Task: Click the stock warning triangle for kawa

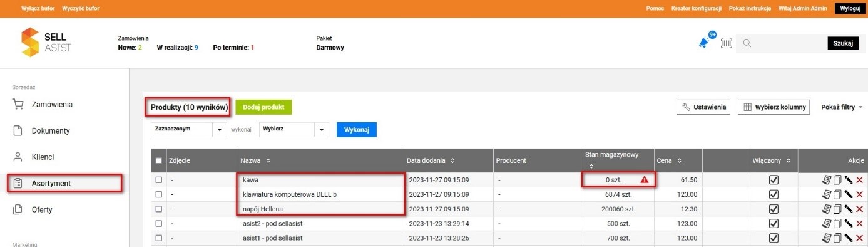Action: [644, 180]
